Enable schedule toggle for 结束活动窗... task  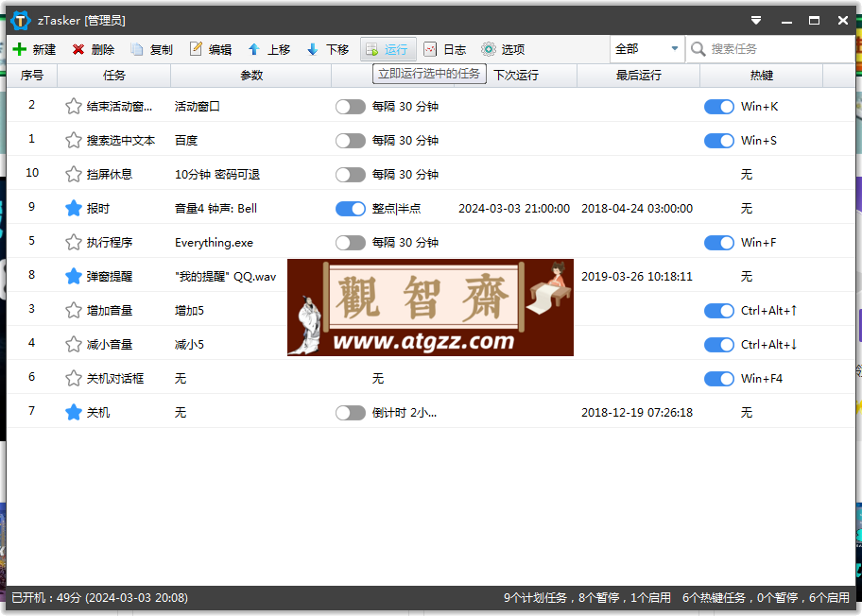(350, 107)
